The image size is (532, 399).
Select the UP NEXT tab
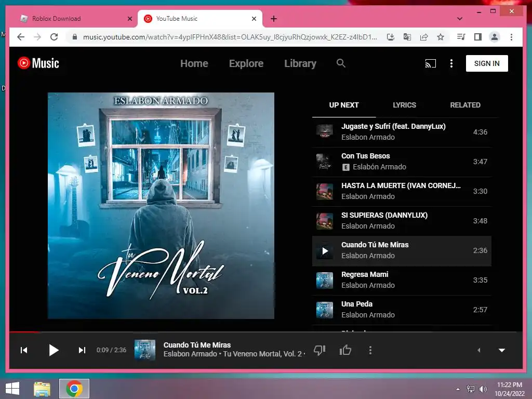point(344,105)
